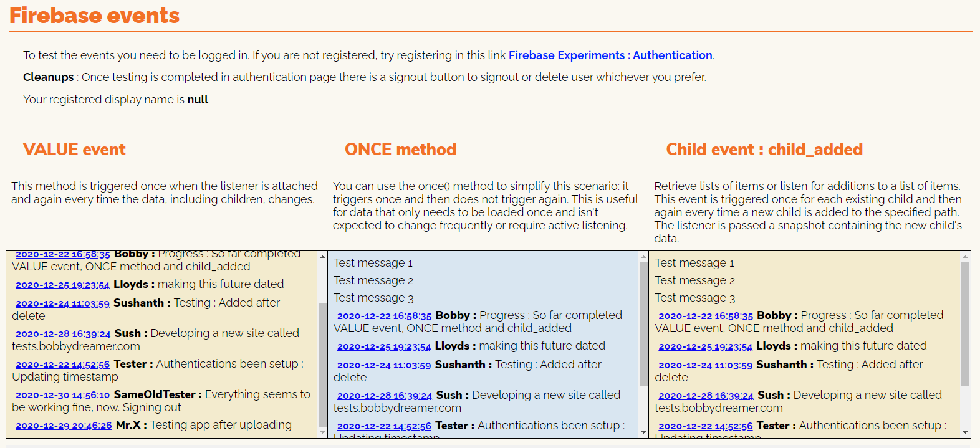Image resolution: width=980 pixels, height=448 pixels.
Task: Click 'Test message 1' in ONCE panel
Action: 373,263
